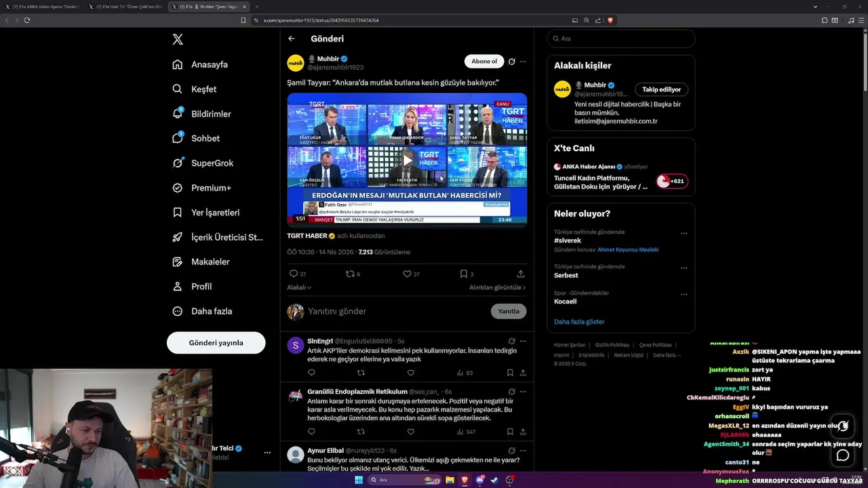This screenshot has height=488, width=868.
Task: Click the browser address bar URL
Action: point(321,20)
